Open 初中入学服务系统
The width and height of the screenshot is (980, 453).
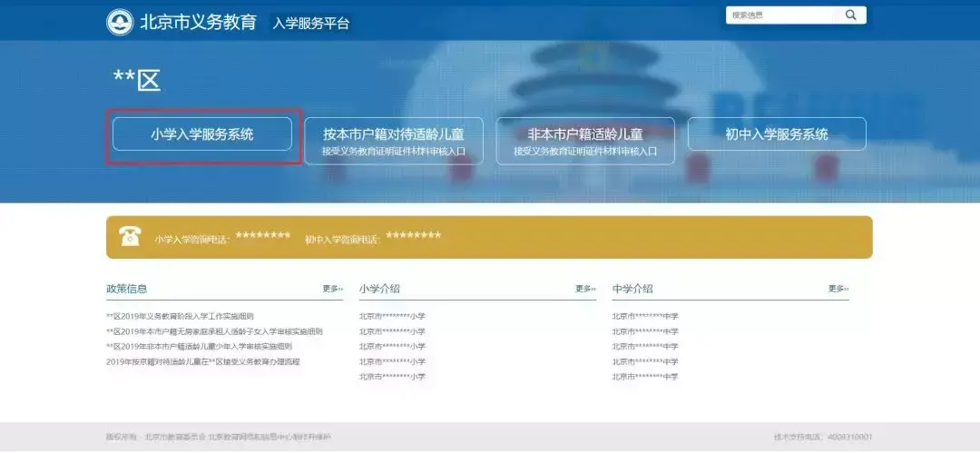click(777, 133)
